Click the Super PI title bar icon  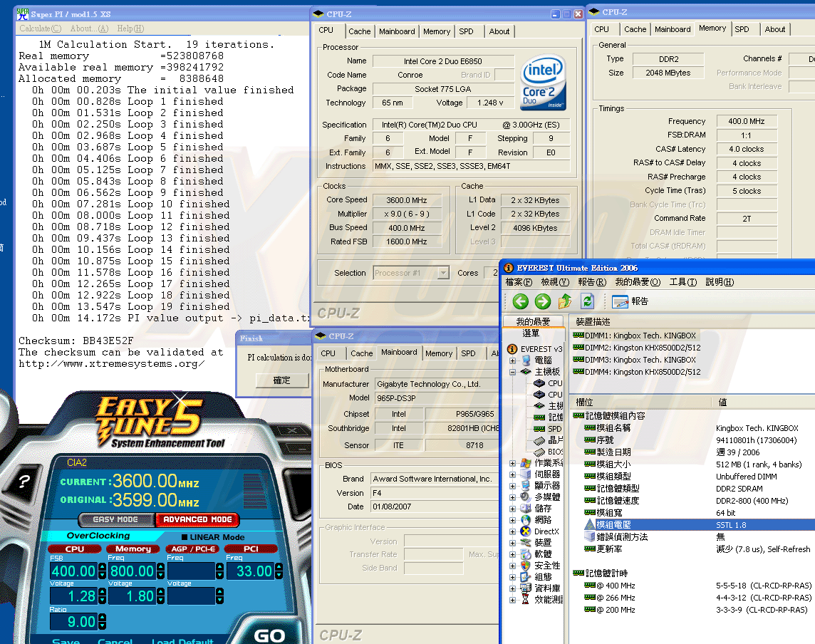(22, 14)
